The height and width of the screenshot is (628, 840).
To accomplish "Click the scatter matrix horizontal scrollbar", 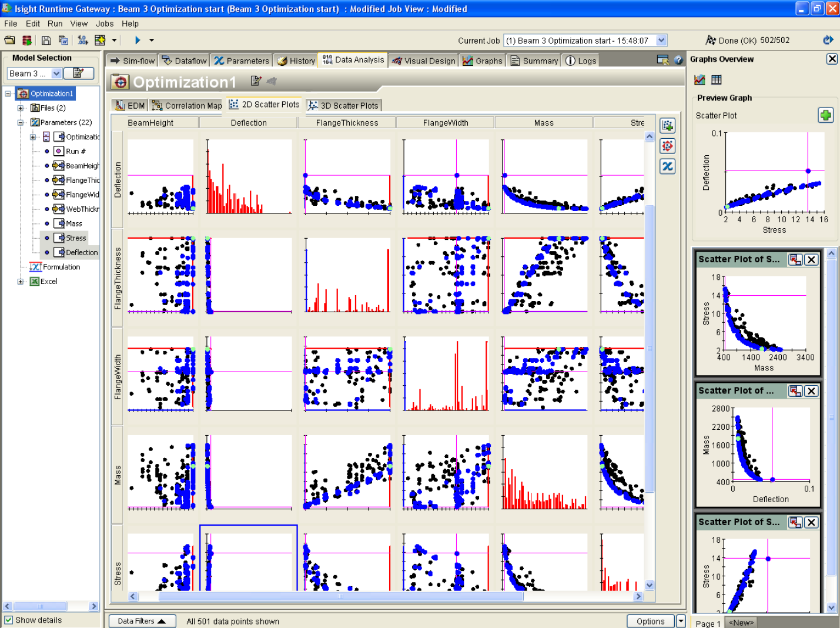I will 340,596.
